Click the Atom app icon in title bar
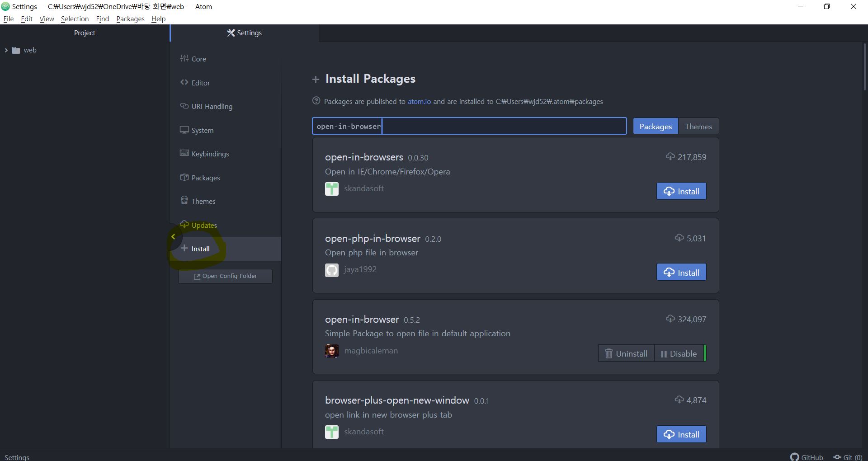 [5, 6]
